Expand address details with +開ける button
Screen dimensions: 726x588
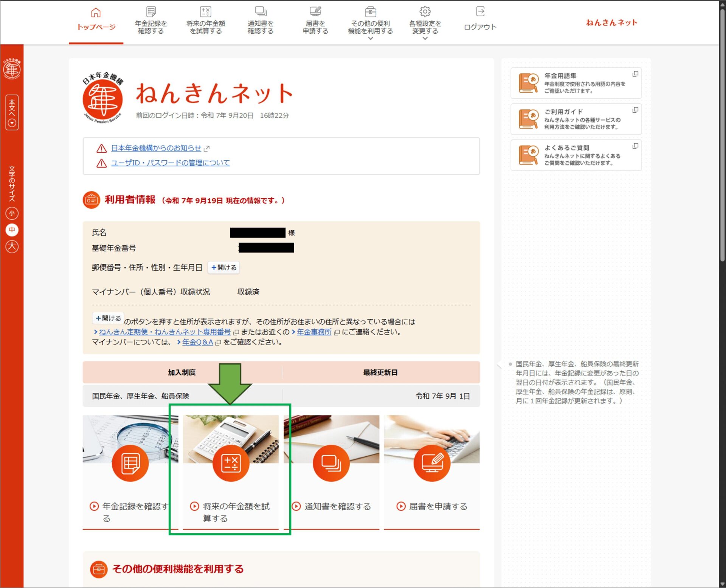pos(223,267)
